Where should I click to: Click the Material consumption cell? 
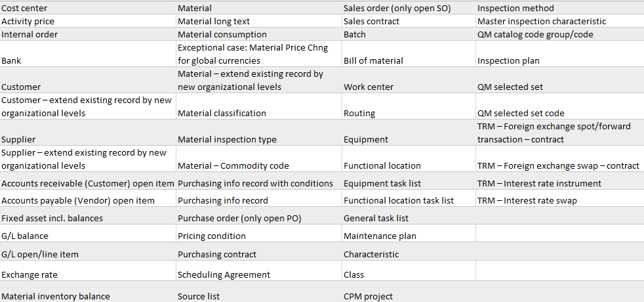click(222, 34)
